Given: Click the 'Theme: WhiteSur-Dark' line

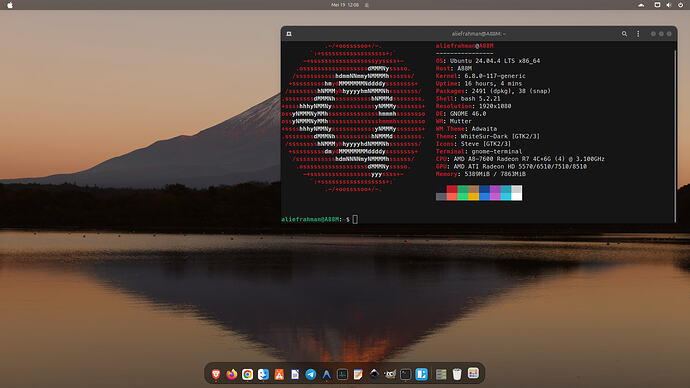Looking at the screenshot, I should click(x=488, y=136).
